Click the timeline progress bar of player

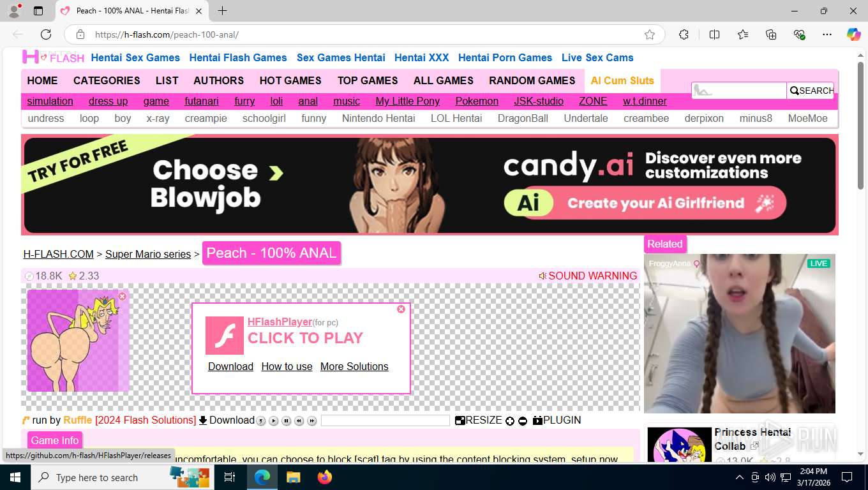click(x=385, y=420)
